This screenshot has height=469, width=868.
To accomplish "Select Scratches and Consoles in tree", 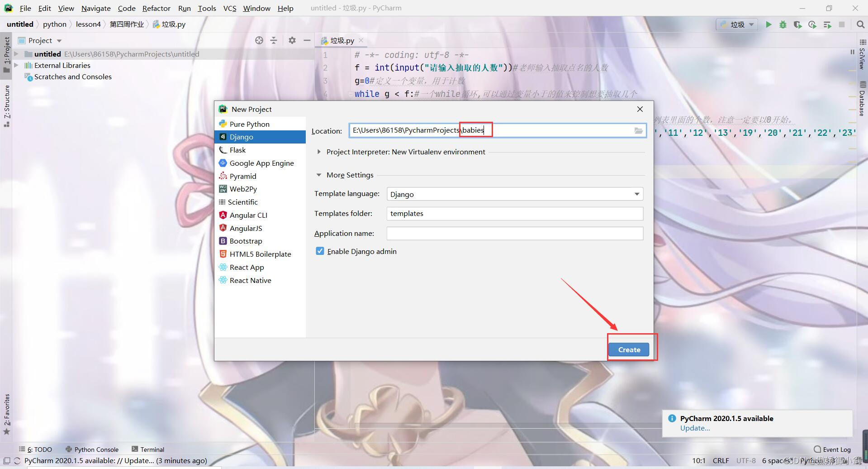I will click(x=73, y=77).
